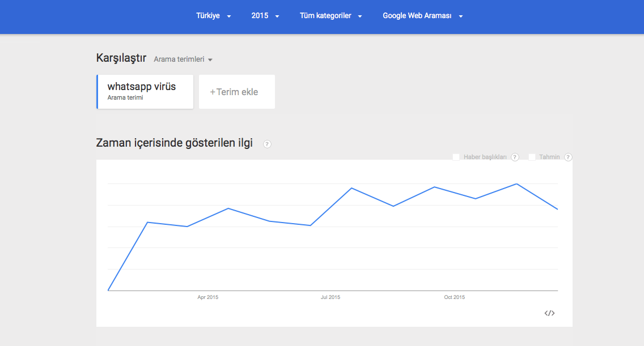Open the Türkiye region dropdown
Screen dimensions: 644x346
click(x=214, y=16)
